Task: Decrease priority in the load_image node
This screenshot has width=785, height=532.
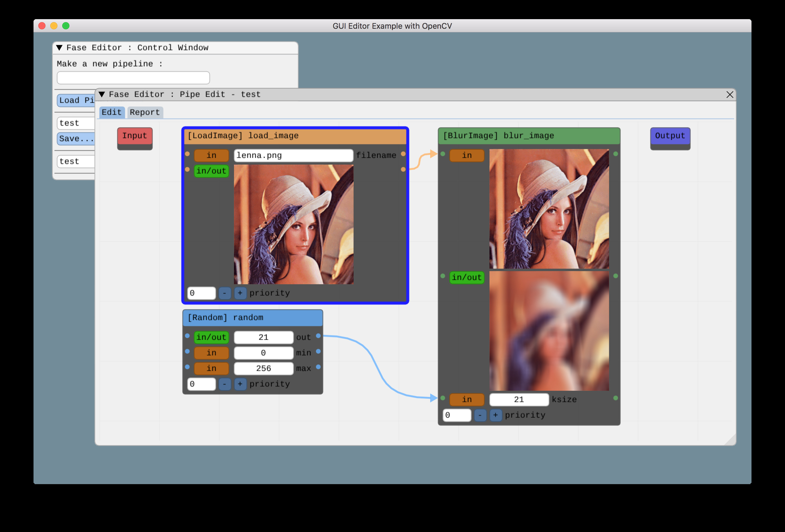Action: [225, 293]
